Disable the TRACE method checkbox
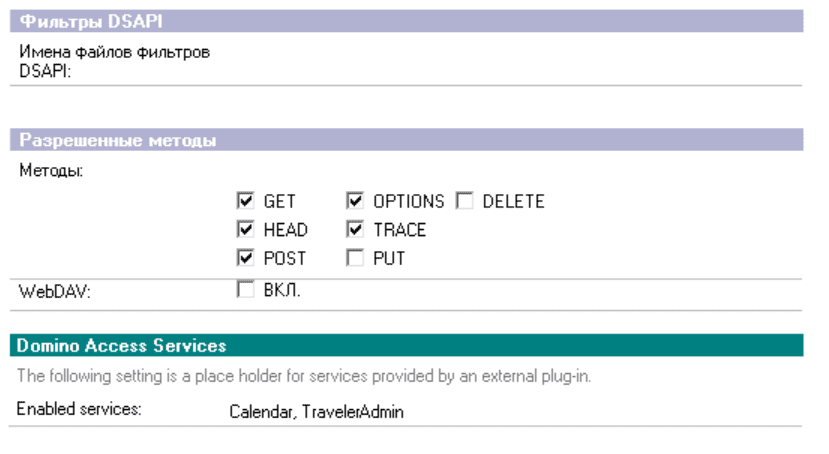 [356, 230]
